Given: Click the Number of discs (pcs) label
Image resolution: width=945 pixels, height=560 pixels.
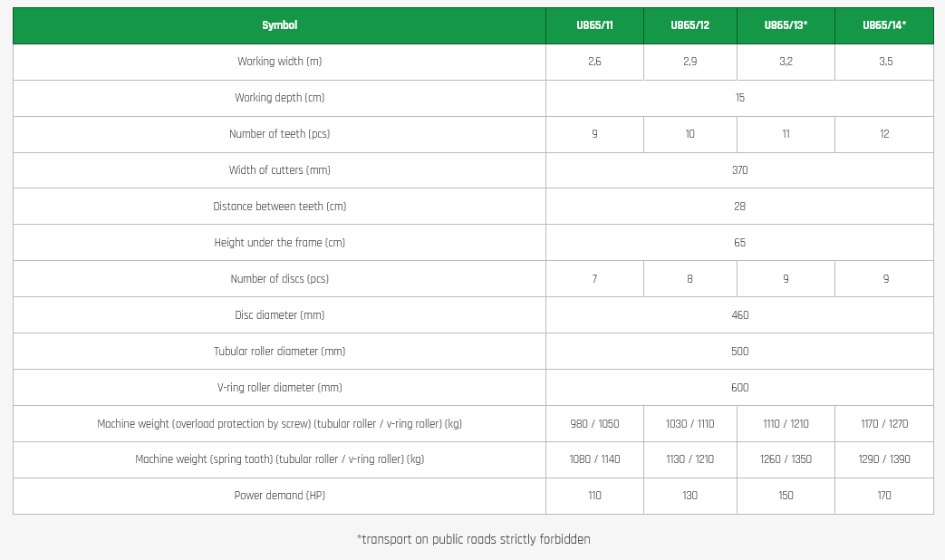Looking at the screenshot, I should pyautogui.click(x=279, y=279).
